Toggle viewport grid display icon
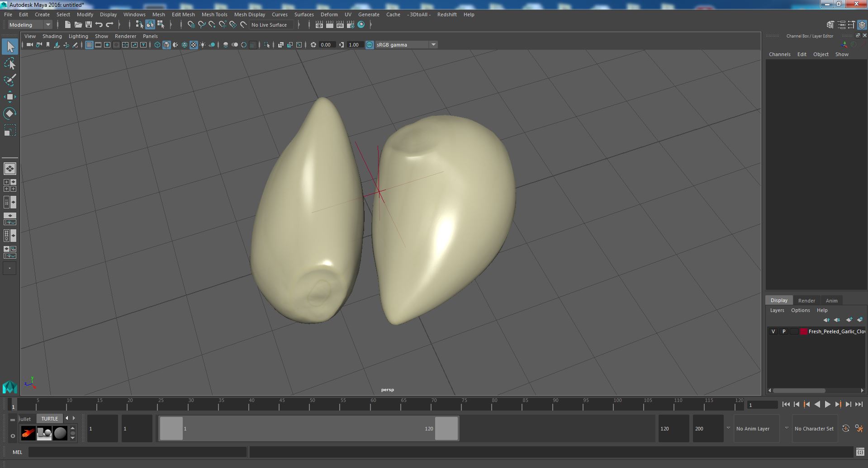 [89, 45]
